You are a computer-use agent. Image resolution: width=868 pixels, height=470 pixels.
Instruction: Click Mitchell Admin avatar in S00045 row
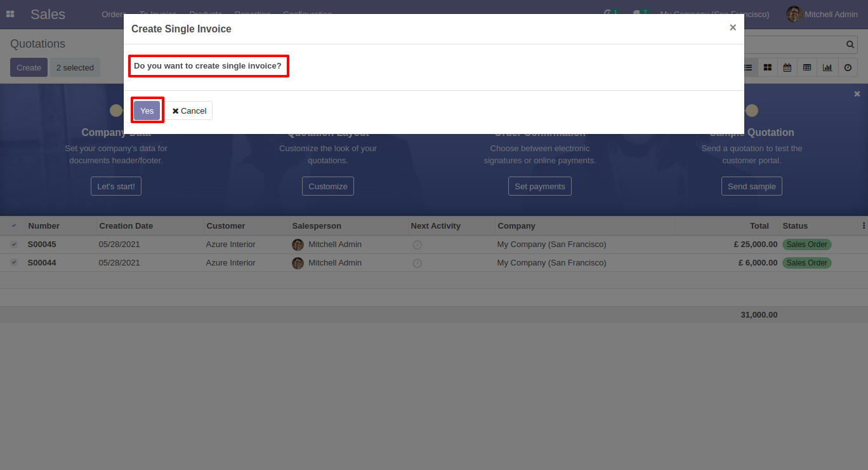(x=298, y=245)
